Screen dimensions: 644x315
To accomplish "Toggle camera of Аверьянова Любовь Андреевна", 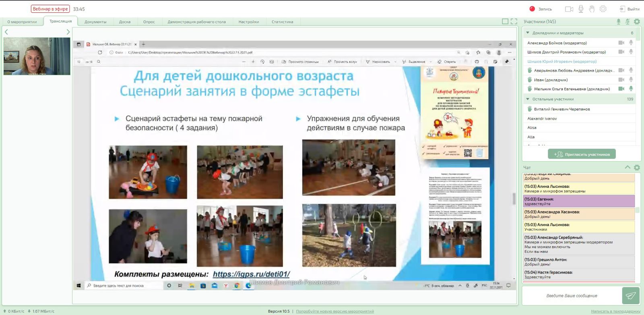I will pos(621,70).
